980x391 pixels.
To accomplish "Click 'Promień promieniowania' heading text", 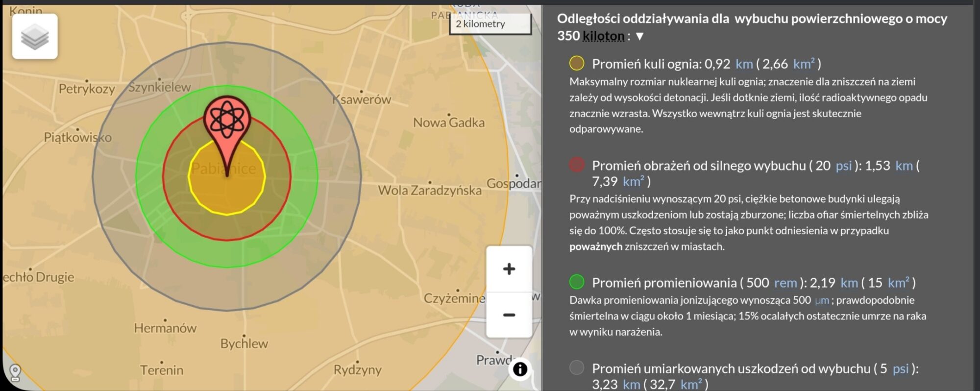I will click(664, 283).
